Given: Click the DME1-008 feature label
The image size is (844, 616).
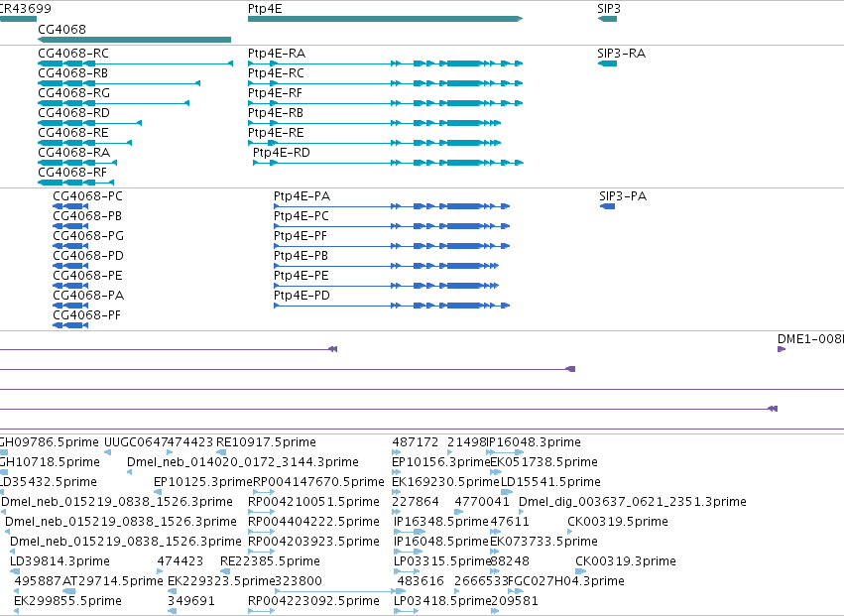Looking at the screenshot, I should 810,338.
